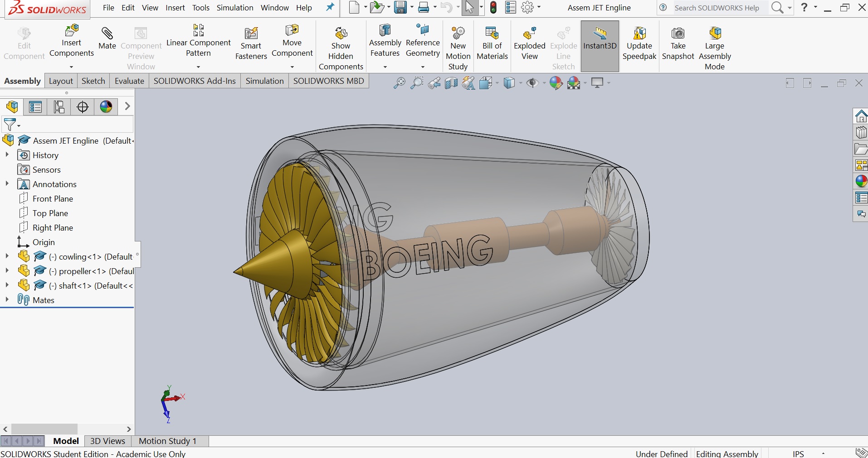The image size is (868, 458).
Task: Insert a Bill of Materials
Action: pos(492,43)
